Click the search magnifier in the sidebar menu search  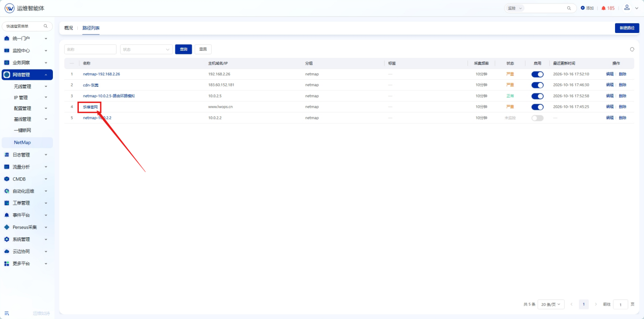point(45,26)
